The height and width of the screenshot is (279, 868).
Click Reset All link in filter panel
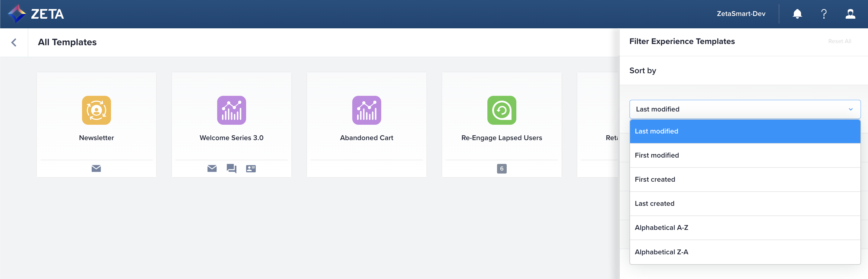pyautogui.click(x=839, y=41)
